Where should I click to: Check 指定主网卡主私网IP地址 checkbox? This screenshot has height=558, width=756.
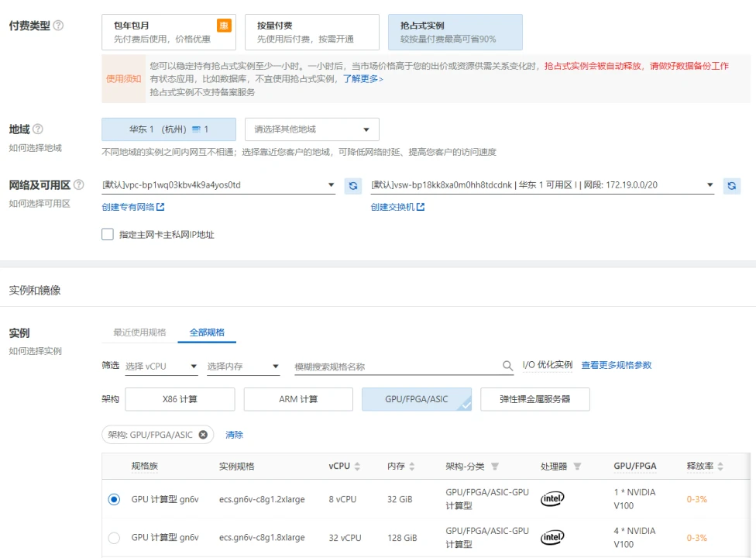click(108, 234)
